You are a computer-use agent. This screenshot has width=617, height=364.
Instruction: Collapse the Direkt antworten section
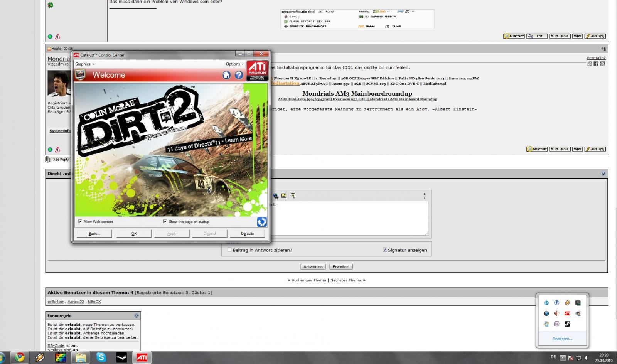[603, 174]
